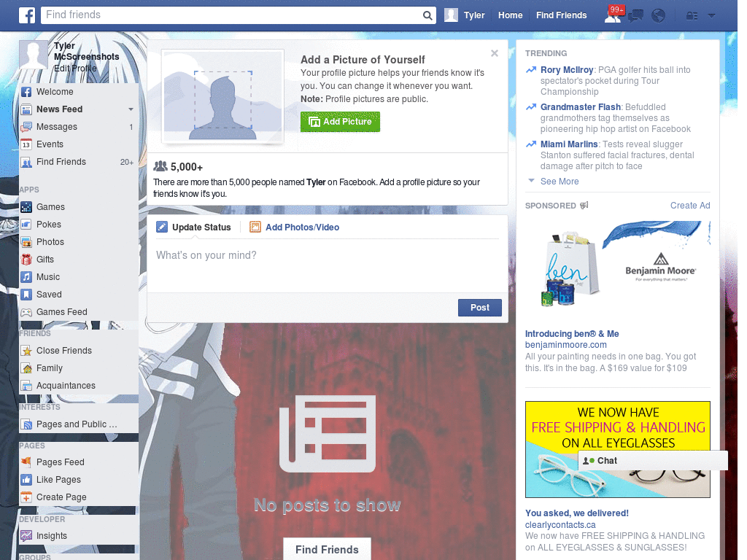This screenshot has height=560, width=747.
Task: Click the Pokes app icon
Action: point(27,225)
